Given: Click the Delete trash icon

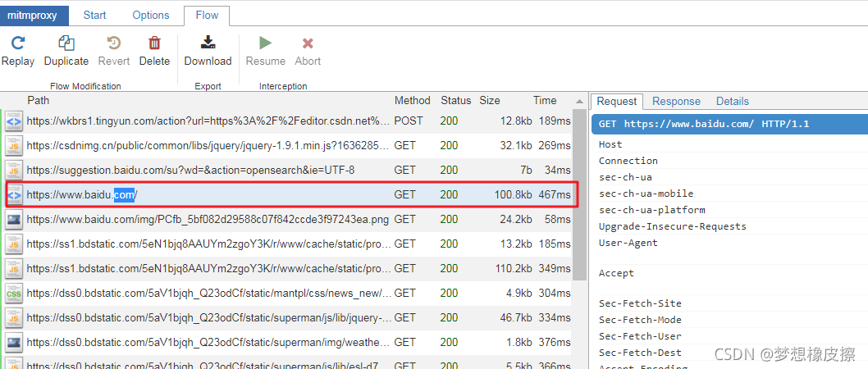Looking at the screenshot, I should 154,43.
